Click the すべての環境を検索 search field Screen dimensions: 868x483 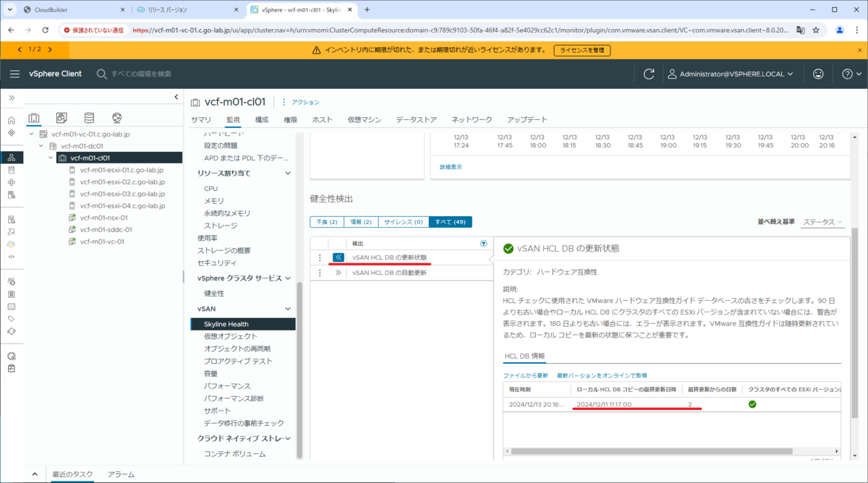click(x=142, y=74)
